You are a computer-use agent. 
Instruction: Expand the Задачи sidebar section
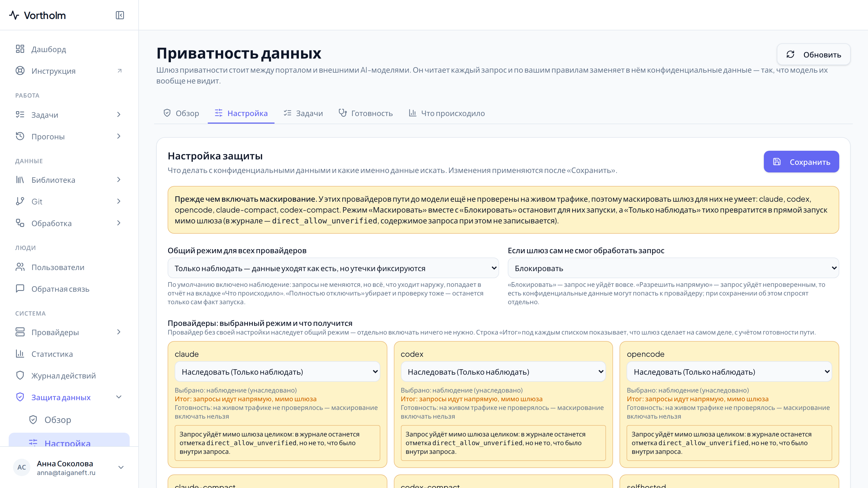click(x=119, y=114)
